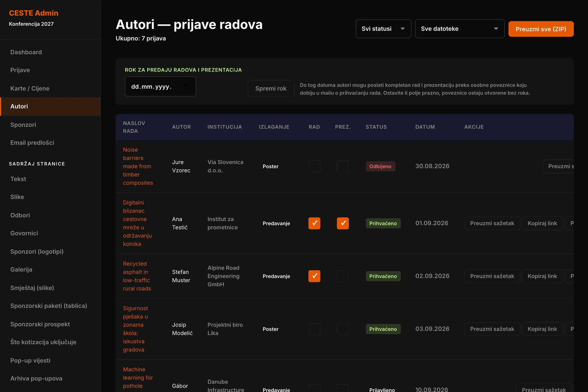Open paper Machine learning for pothole
The width and height of the screenshot is (588, 392).
[138, 378]
